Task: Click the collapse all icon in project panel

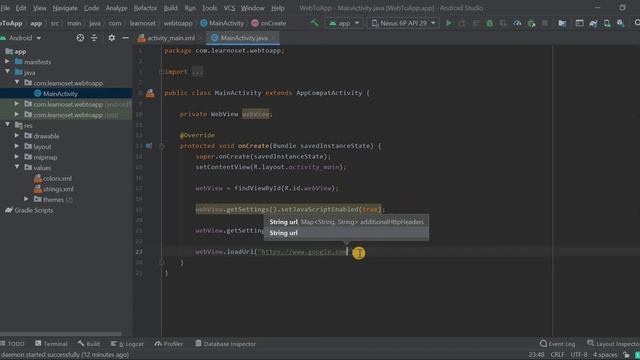Action: pyautogui.click(x=94, y=38)
